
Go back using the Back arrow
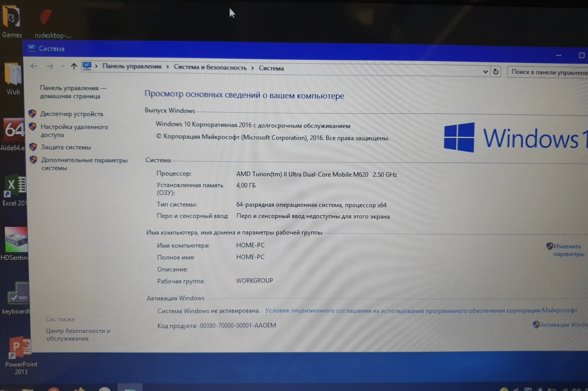(x=34, y=66)
